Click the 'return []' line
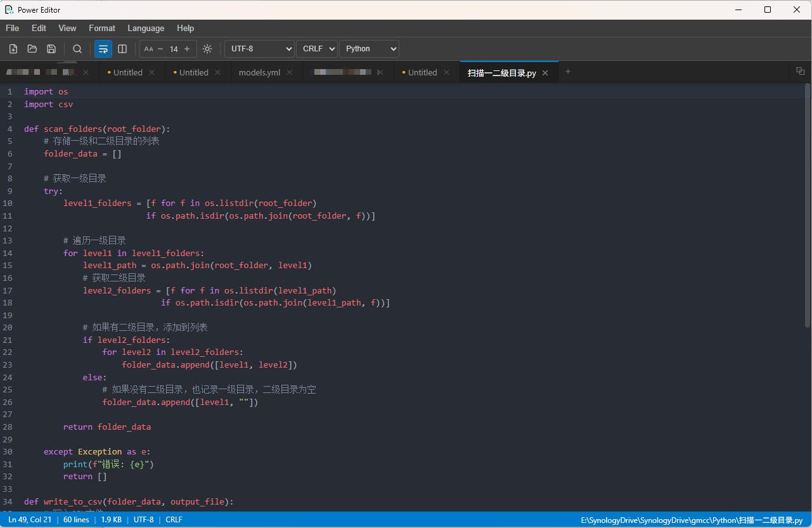The image size is (812, 528). [x=85, y=477]
